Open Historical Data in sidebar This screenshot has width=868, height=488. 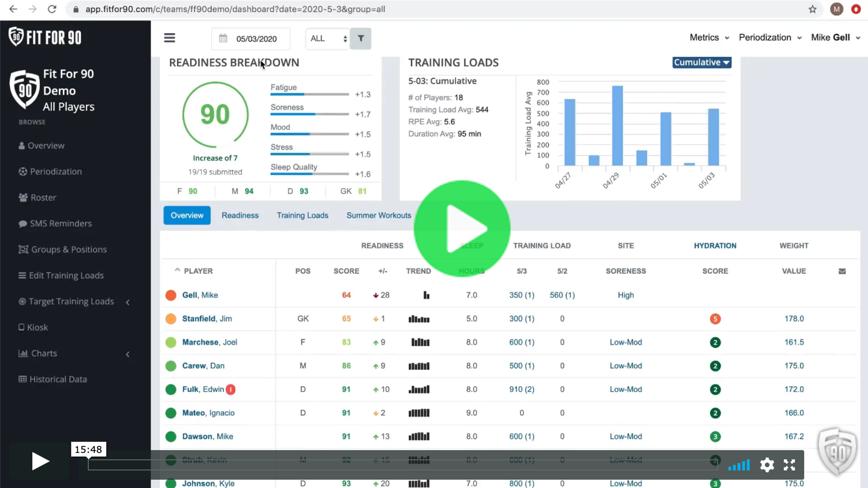point(53,379)
